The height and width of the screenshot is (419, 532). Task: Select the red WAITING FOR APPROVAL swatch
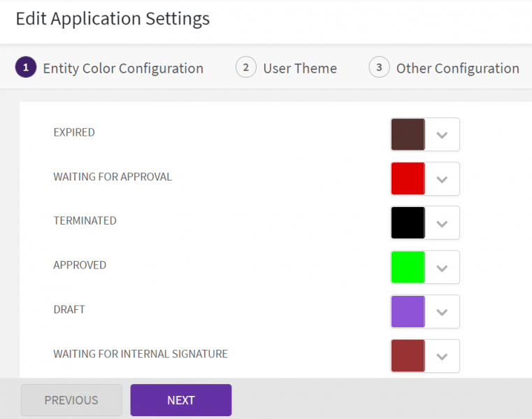click(408, 179)
